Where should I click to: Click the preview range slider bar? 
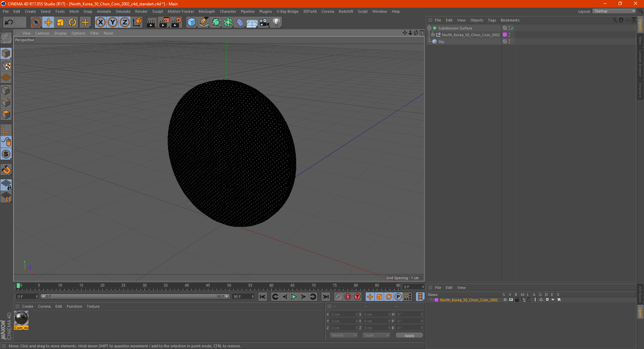(x=135, y=296)
